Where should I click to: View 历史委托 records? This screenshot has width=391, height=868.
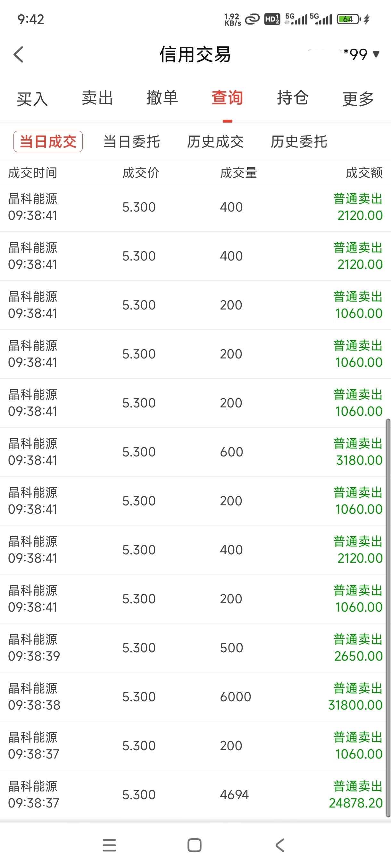299,141
